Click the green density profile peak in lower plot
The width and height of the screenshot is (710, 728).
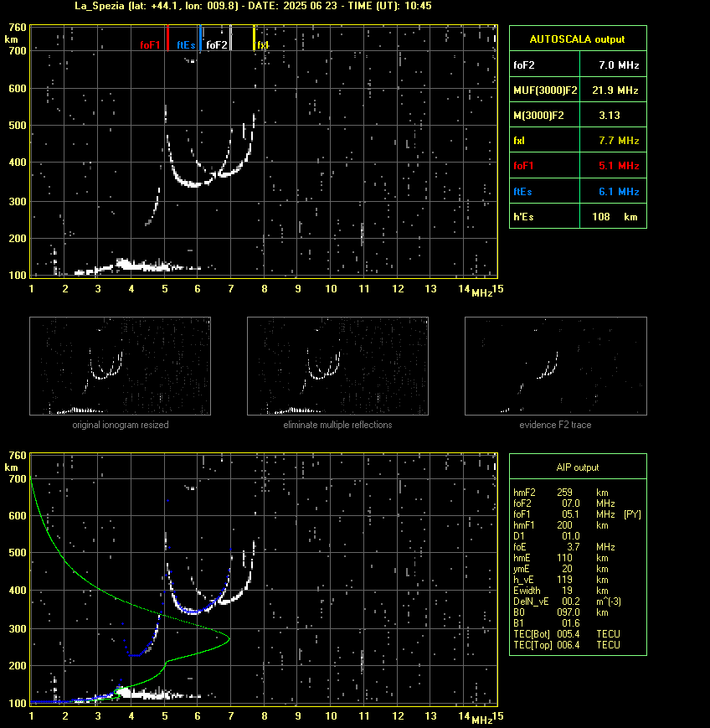(229, 639)
